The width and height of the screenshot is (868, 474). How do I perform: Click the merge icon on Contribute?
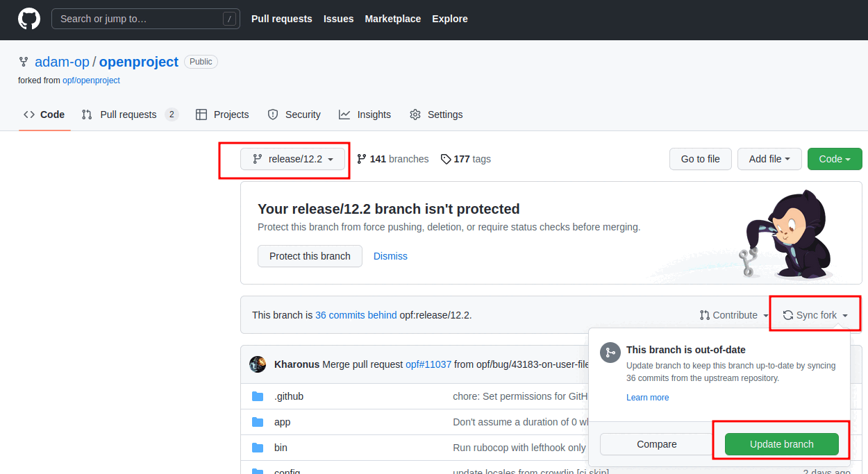pyautogui.click(x=704, y=314)
